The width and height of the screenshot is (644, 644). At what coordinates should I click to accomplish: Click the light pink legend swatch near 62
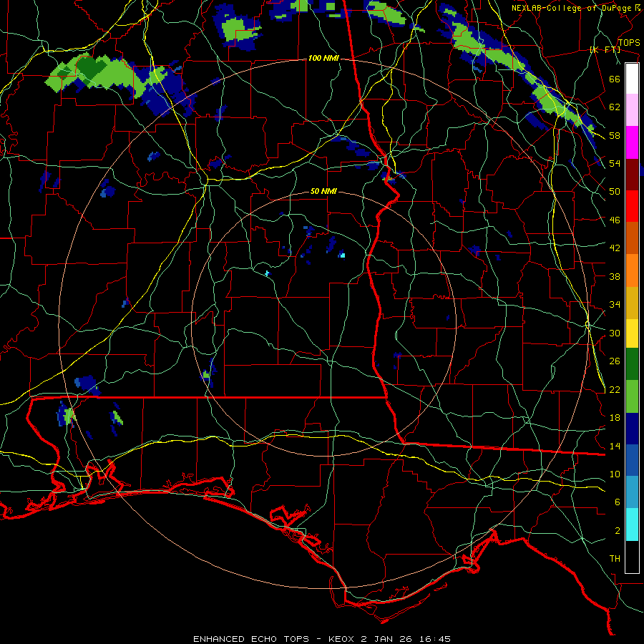click(x=632, y=109)
